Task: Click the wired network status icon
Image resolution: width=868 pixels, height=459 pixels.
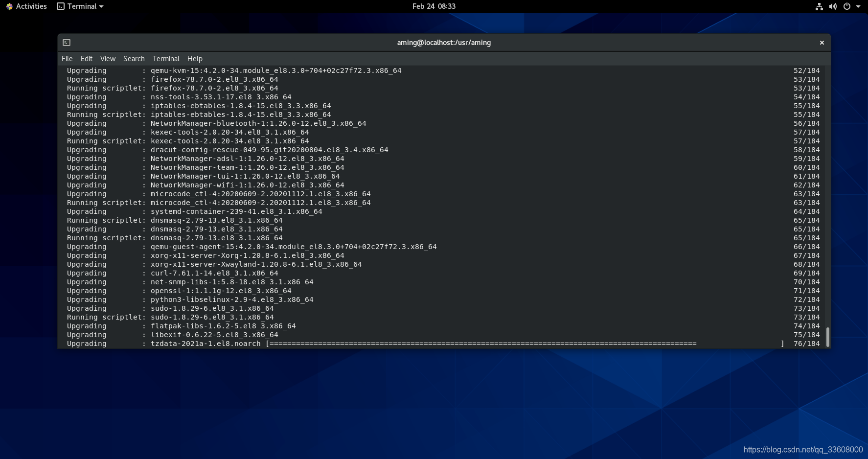Action: point(819,6)
